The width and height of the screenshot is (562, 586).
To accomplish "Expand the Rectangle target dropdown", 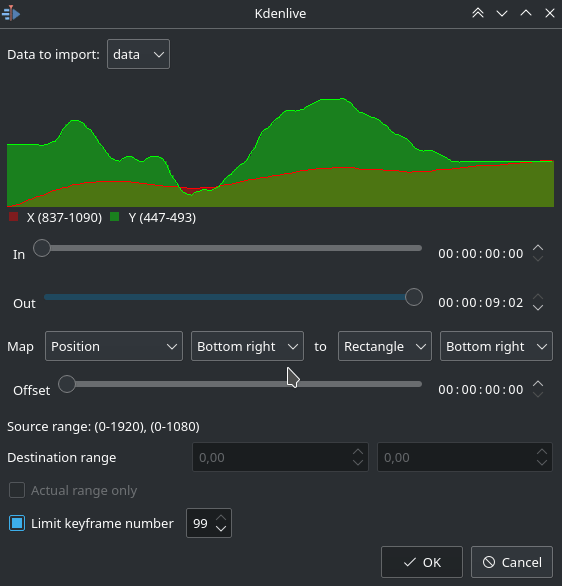I will [x=385, y=346].
